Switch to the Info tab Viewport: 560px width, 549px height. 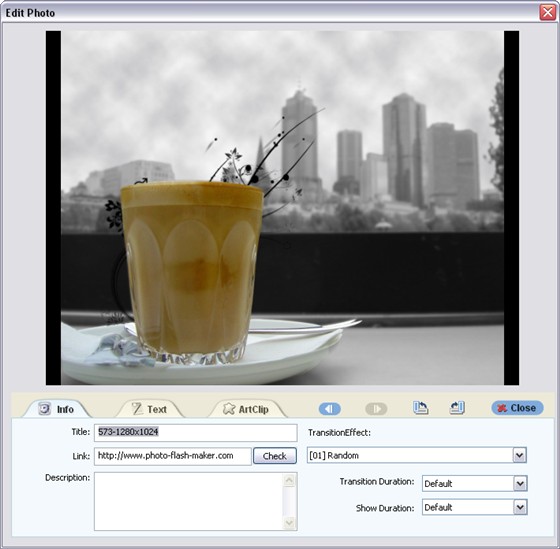(x=56, y=409)
